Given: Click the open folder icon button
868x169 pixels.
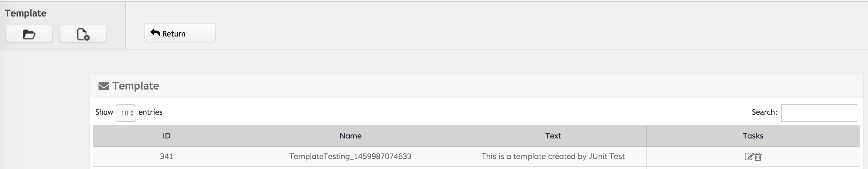Looking at the screenshot, I should click(x=29, y=34).
